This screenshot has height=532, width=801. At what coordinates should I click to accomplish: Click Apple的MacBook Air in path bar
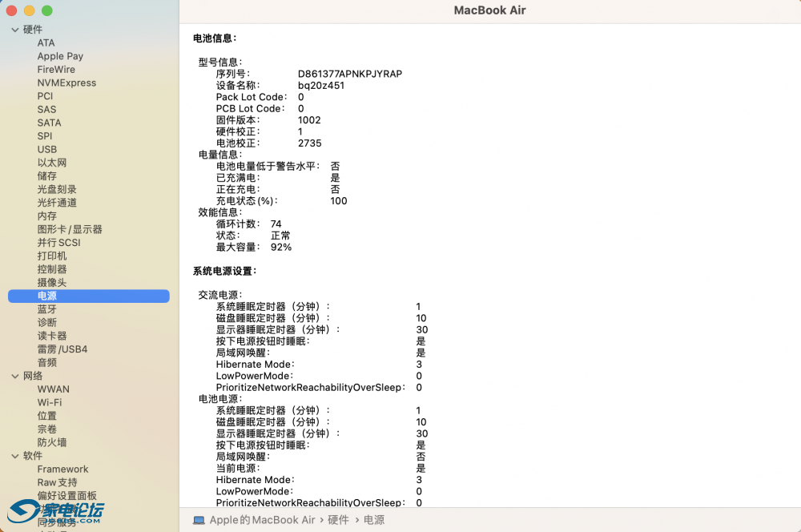pos(263,520)
